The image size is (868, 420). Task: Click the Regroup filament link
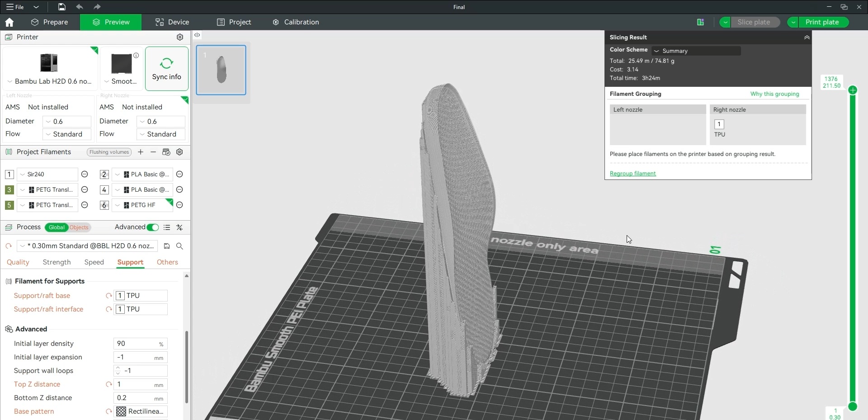[x=632, y=174]
